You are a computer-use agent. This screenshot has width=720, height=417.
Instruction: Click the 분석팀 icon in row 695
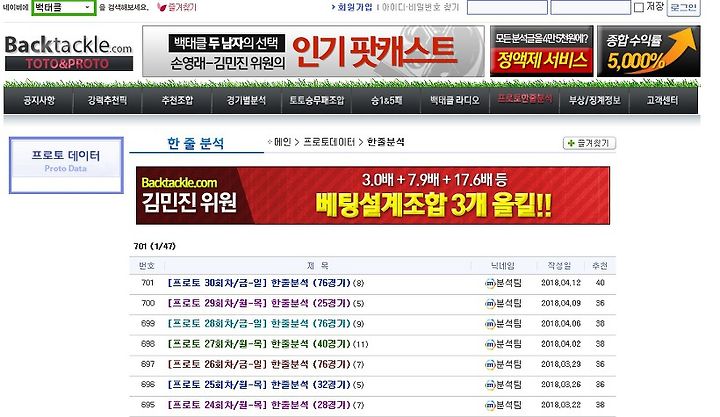pyautogui.click(x=490, y=406)
